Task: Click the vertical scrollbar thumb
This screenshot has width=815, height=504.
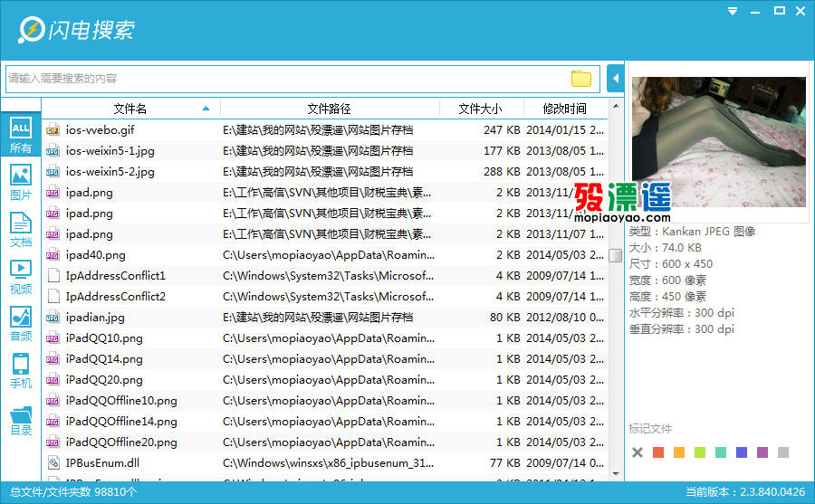Action: tap(616, 256)
